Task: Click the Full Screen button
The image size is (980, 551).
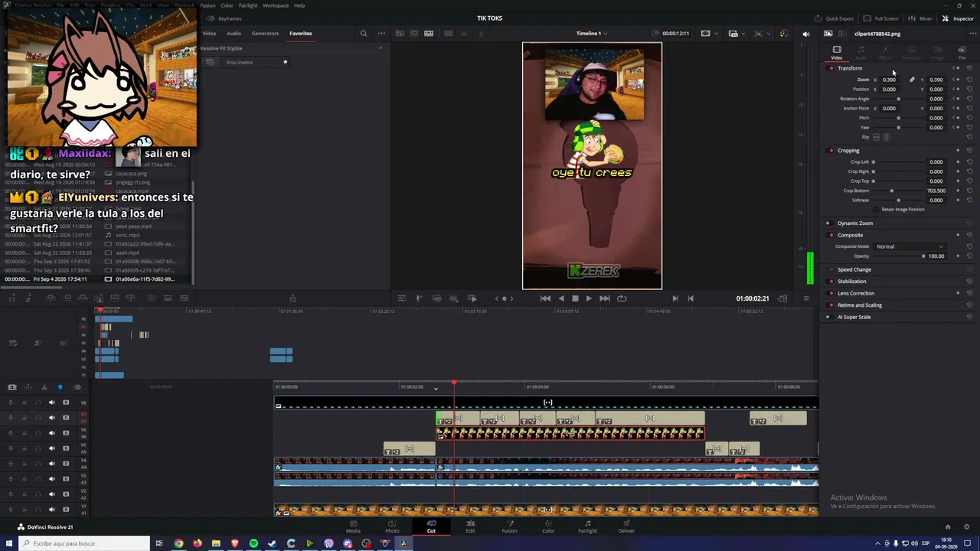Action: click(x=880, y=18)
